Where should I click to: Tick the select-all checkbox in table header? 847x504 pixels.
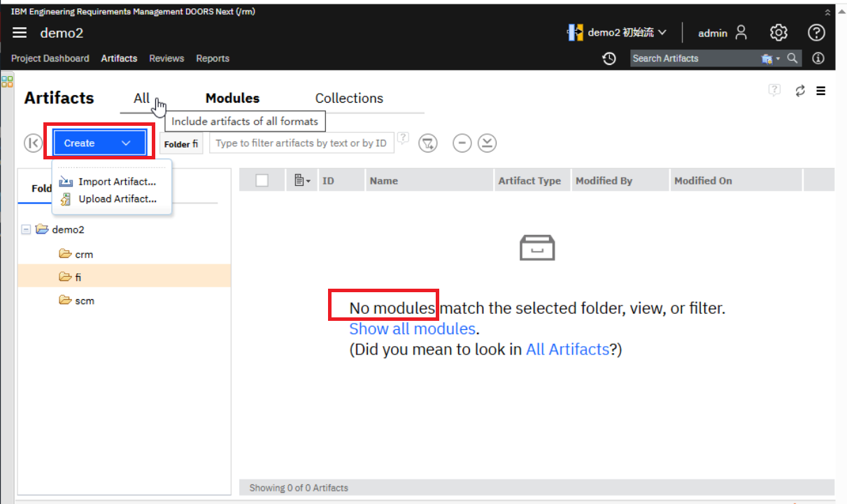[x=262, y=180]
